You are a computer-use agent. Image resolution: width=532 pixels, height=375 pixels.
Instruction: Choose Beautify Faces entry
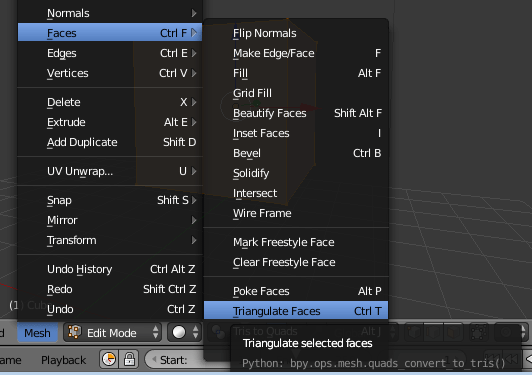[x=296, y=113]
